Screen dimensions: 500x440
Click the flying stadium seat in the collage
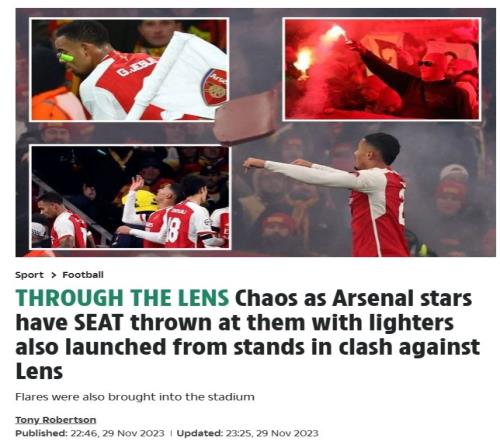[246, 117]
